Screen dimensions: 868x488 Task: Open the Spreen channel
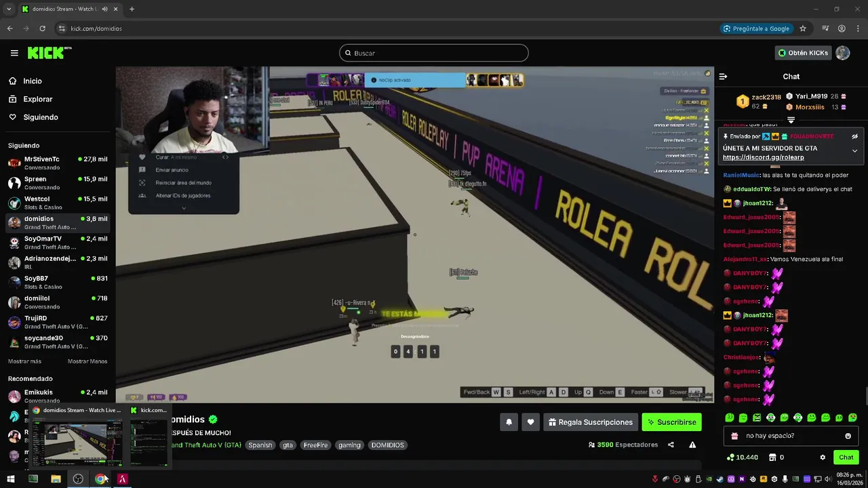(x=58, y=183)
